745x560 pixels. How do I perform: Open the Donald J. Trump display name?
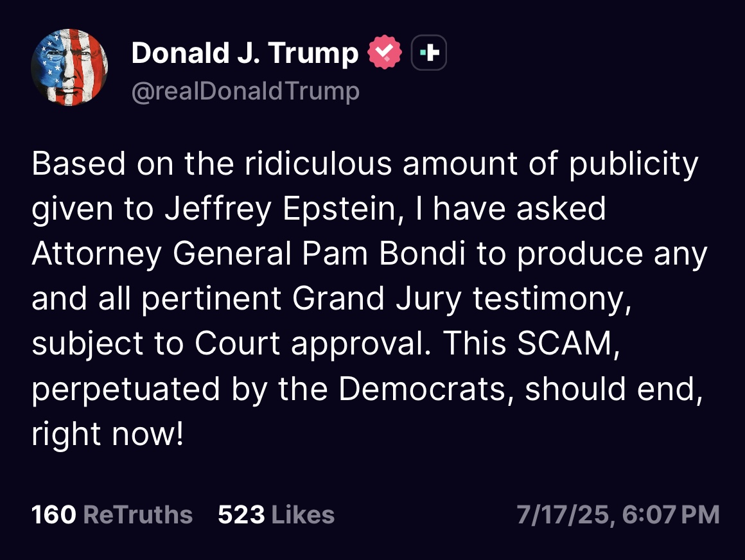tap(245, 52)
